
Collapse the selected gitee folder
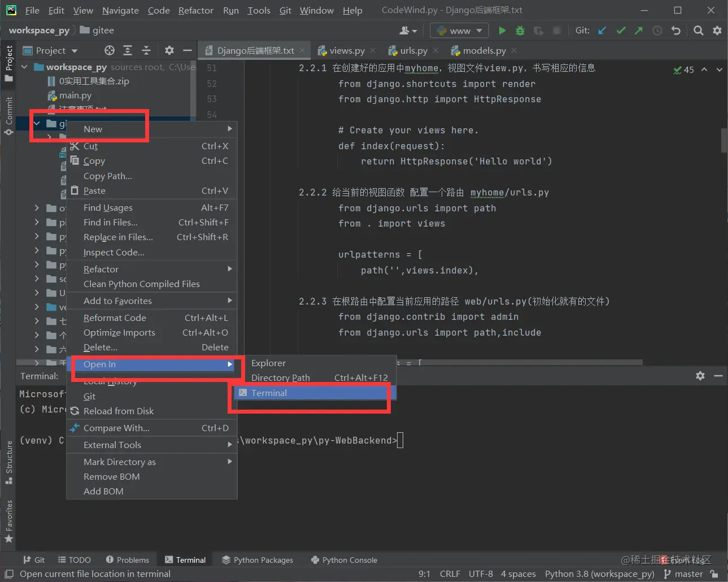[37, 123]
